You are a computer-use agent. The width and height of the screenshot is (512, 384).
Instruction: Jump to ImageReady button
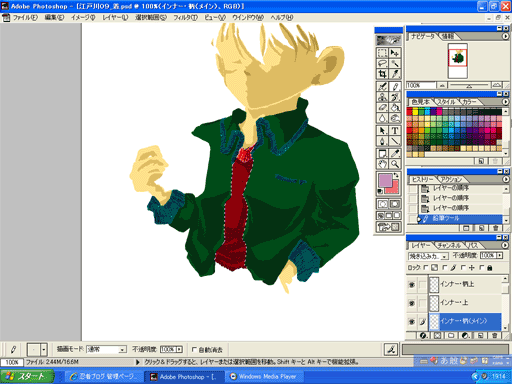point(388,227)
